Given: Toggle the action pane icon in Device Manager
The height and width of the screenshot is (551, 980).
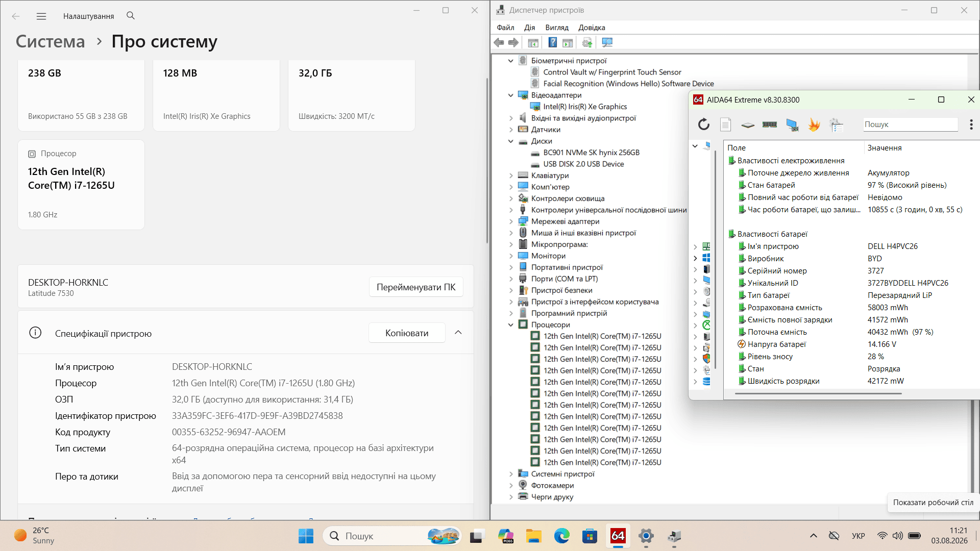Looking at the screenshot, I should pyautogui.click(x=568, y=43).
